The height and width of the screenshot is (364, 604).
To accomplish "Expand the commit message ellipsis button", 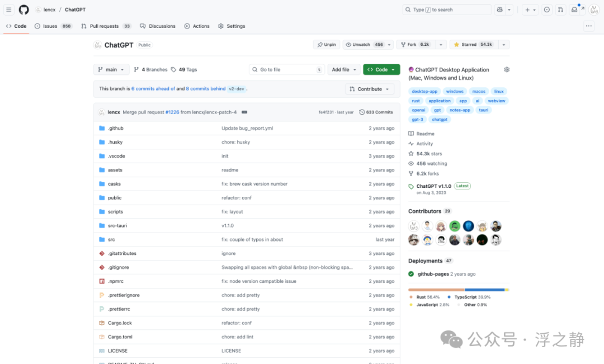I will 244,112.
